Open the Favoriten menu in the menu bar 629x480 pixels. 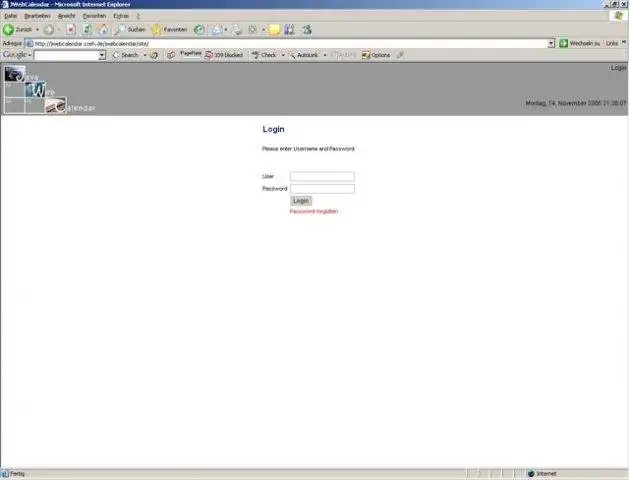coord(94,16)
